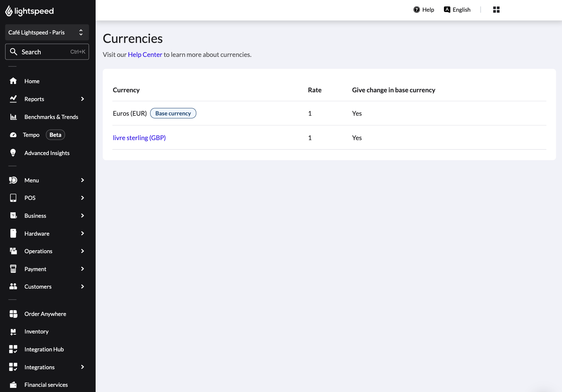Screen dimensions: 562x392
Task: Select the English language menu
Action: (457, 9)
